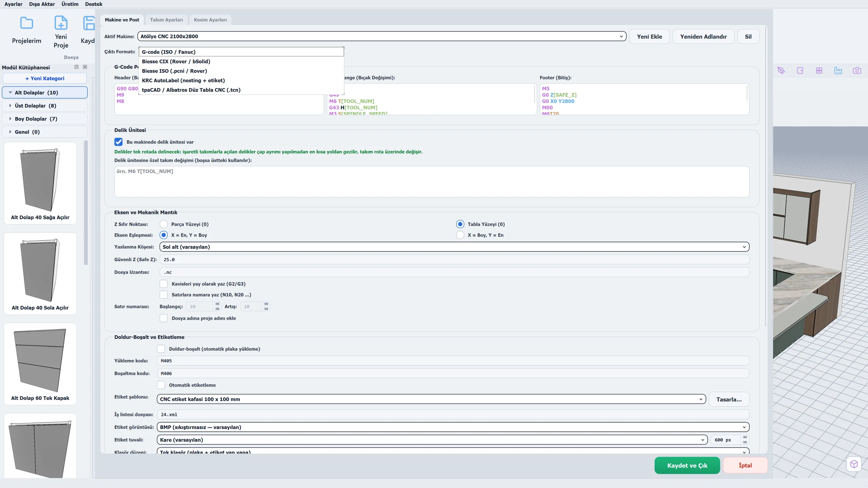The width and height of the screenshot is (868, 488).
Task: Open the Etiket görüntüsü dropdown
Action: click(453, 427)
